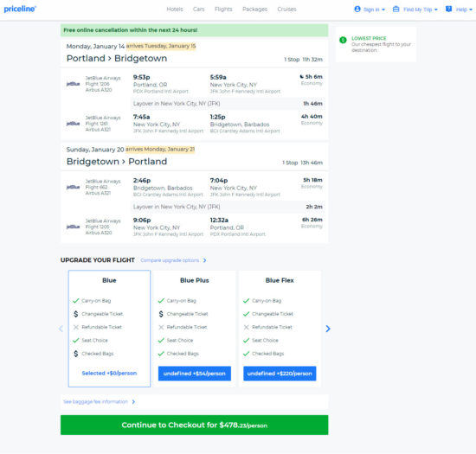Click Seat Choice checkmark under Blue Flex
The image size is (476, 454).
246,340
